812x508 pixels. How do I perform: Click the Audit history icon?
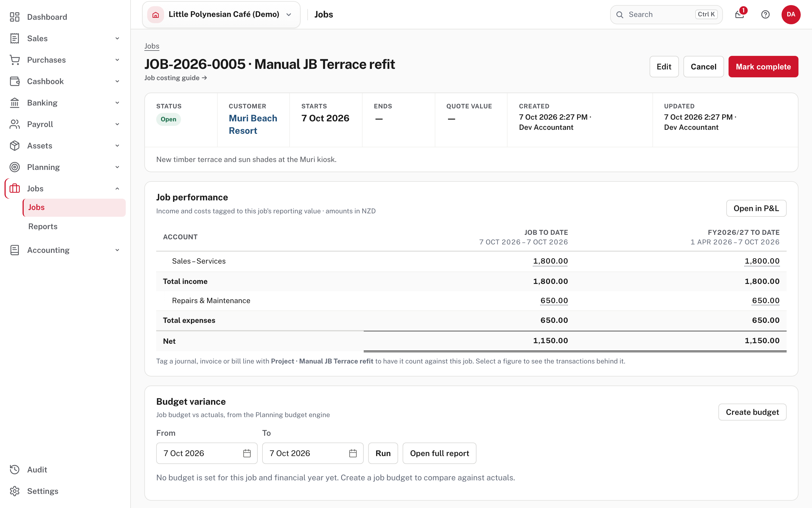click(14, 469)
